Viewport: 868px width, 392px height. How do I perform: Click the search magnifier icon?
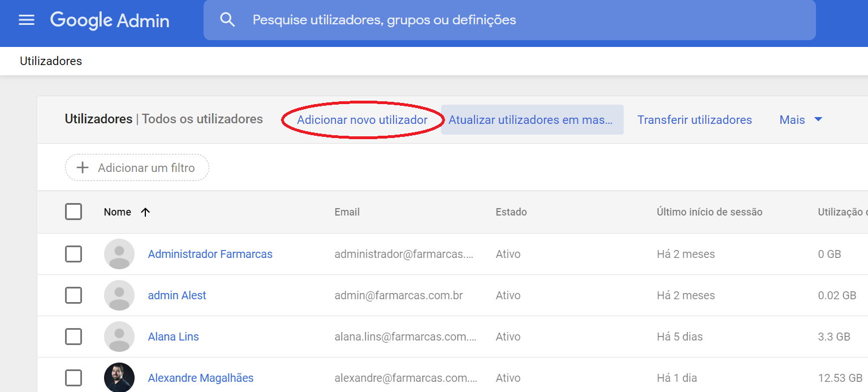[x=227, y=20]
